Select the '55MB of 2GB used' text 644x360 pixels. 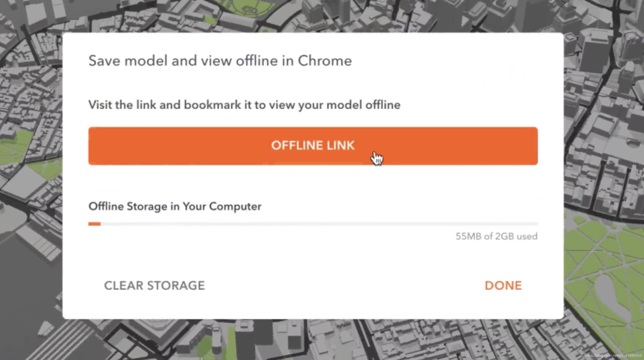coord(496,236)
